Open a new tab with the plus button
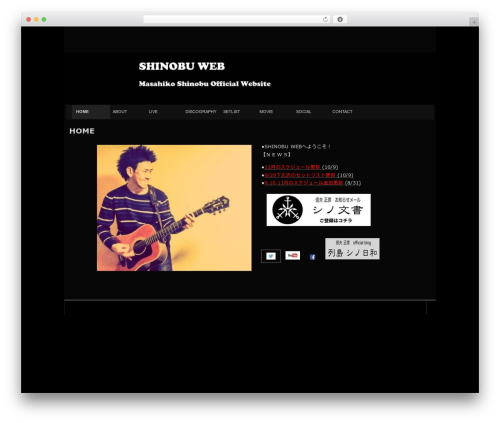This screenshot has height=423, width=500. 474,22
